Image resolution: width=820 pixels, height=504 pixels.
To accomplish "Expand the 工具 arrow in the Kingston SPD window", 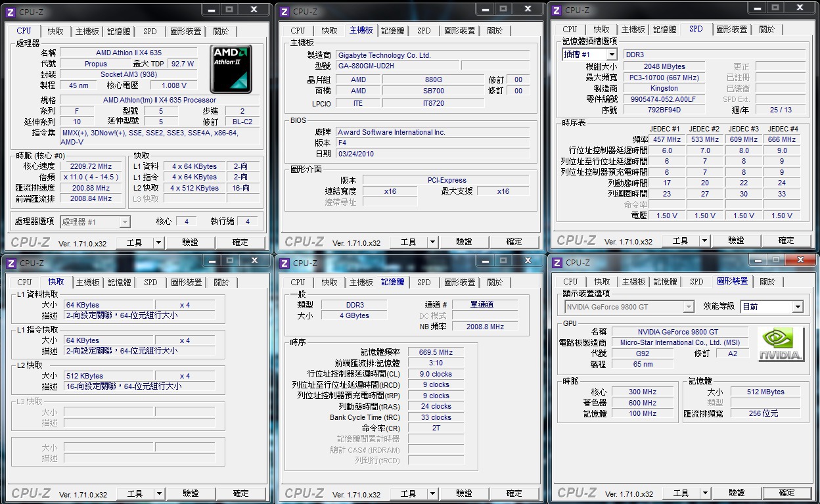I will point(704,241).
